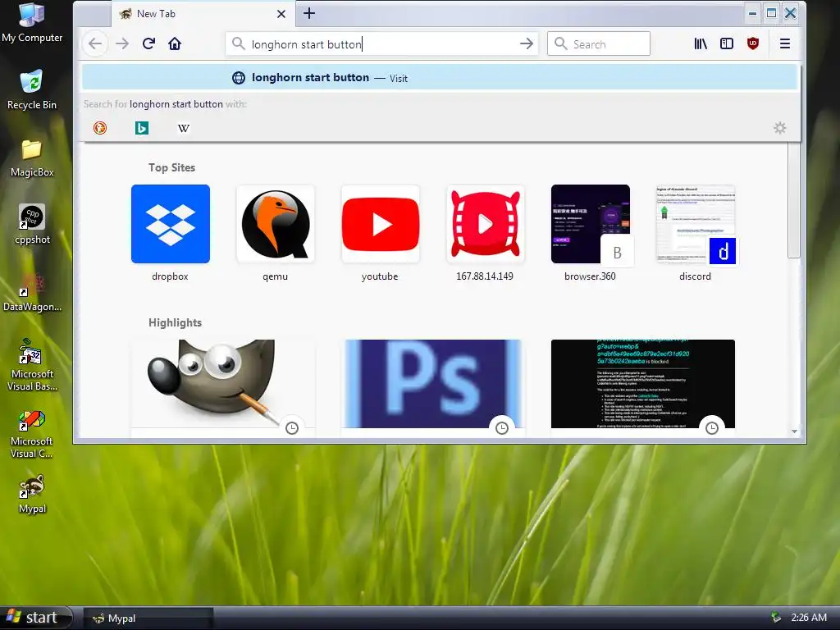Go back with the browser back arrow
Screen dimensions: 840x630
[95, 44]
